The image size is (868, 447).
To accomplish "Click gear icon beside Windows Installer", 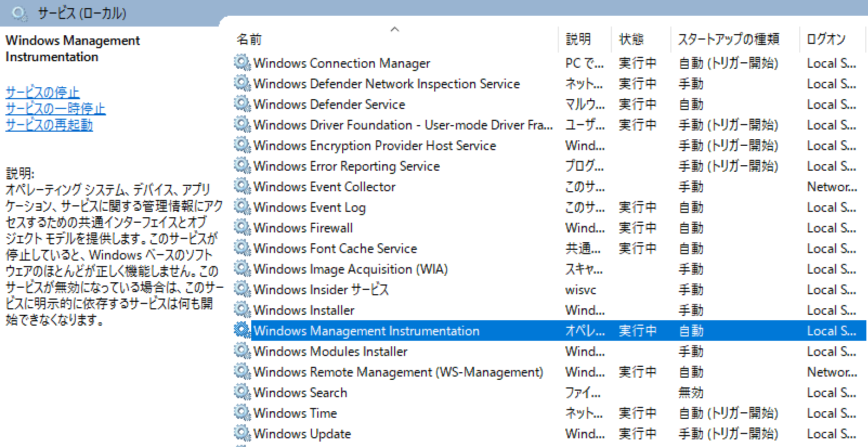I will [x=242, y=310].
